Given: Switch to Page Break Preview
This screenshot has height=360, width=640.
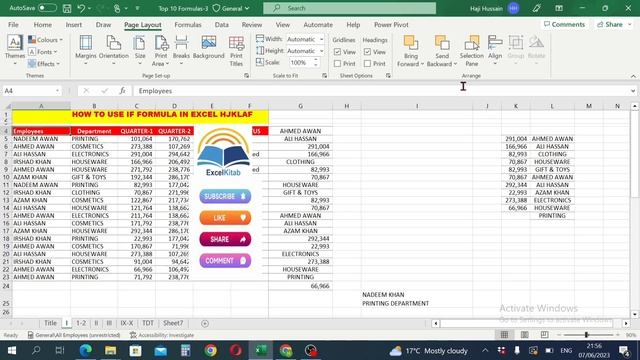Looking at the screenshot, I should tap(544, 335).
